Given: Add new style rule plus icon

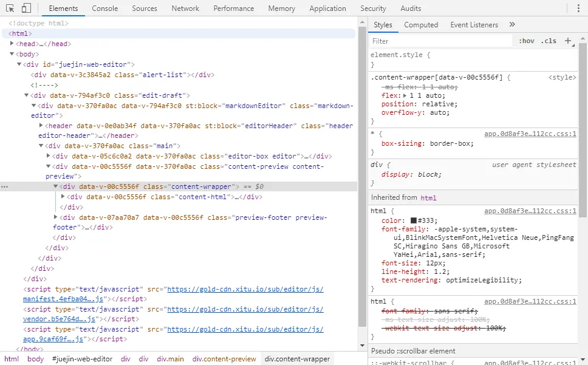Looking at the screenshot, I should pos(568,41).
